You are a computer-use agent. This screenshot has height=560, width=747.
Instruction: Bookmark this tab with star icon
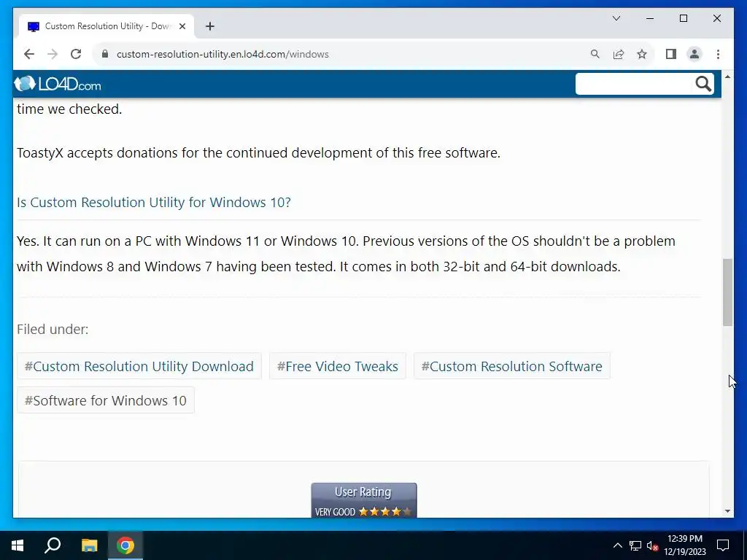(x=642, y=54)
